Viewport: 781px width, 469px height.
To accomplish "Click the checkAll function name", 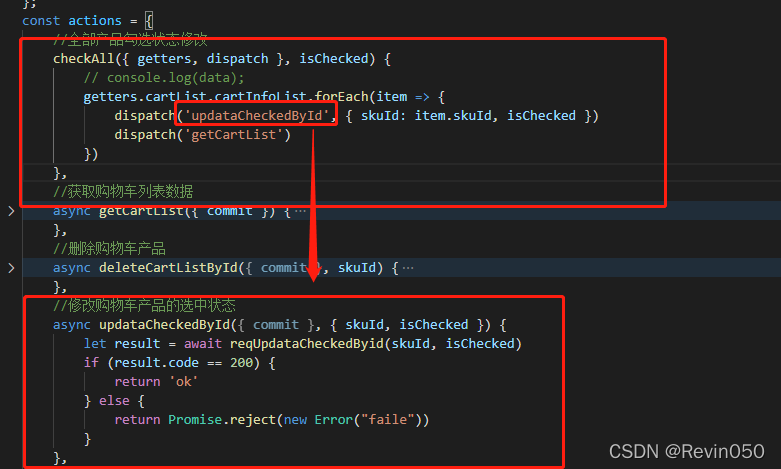I will (x=84, y=59).
